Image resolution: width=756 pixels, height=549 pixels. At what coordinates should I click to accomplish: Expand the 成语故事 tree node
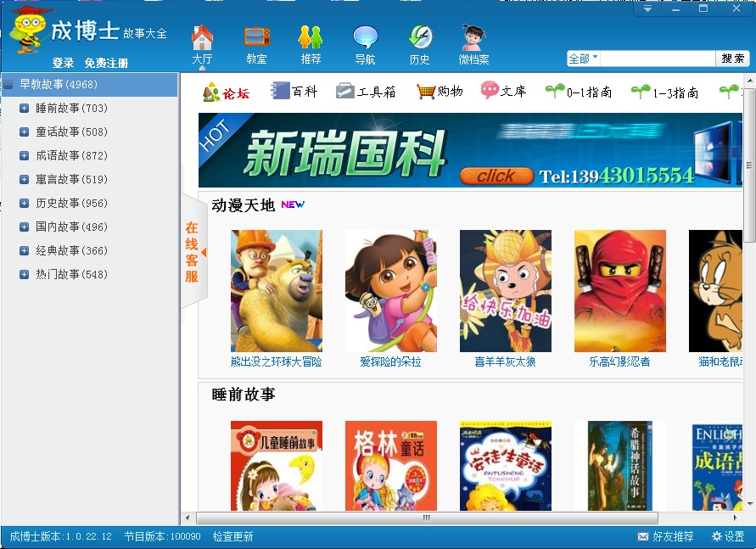(24, 156)
